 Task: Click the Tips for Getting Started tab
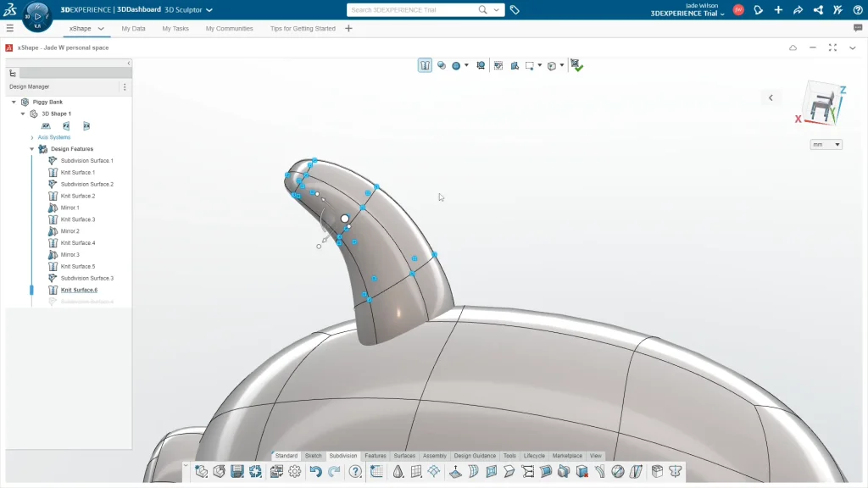click(303, 28)
